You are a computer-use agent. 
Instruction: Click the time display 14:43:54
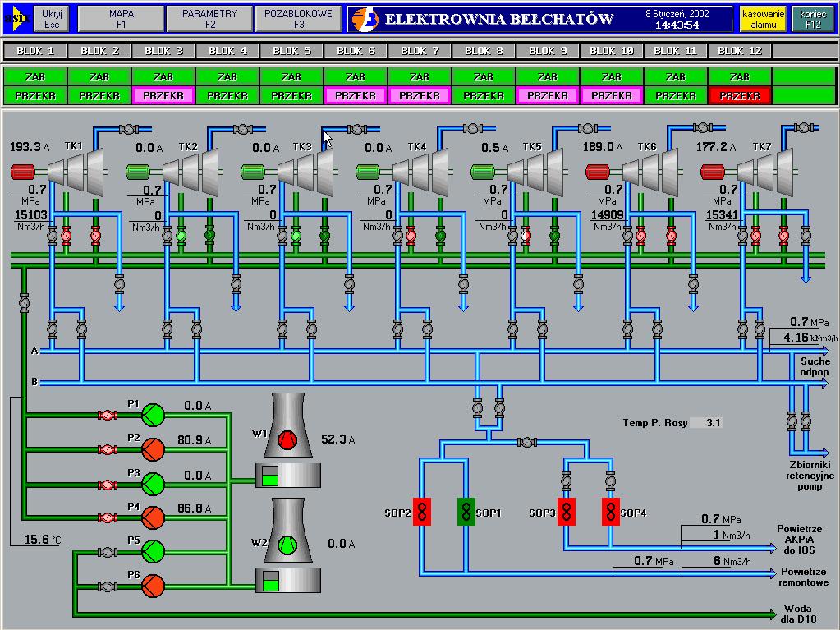677,25
